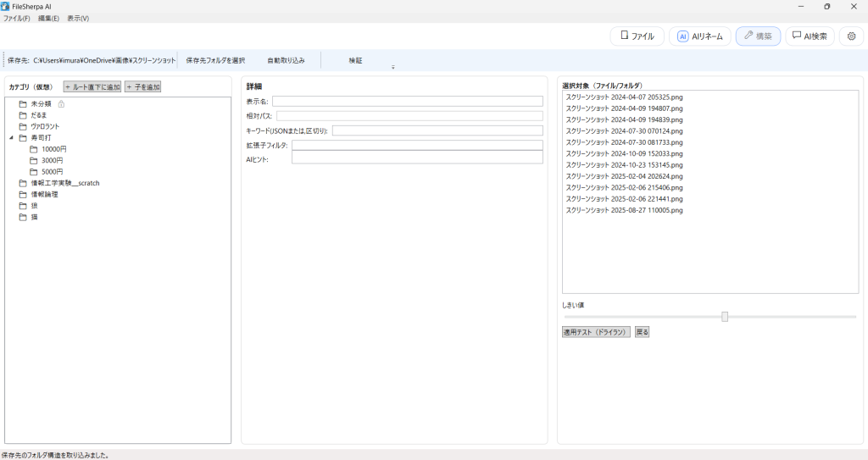Open the 編集(E) menu

(x=48, y=18)
